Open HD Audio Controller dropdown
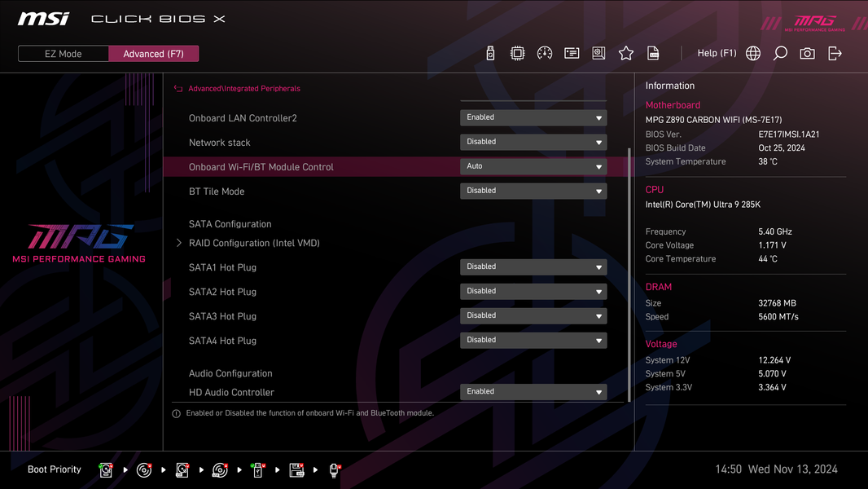 coord(533,391)
